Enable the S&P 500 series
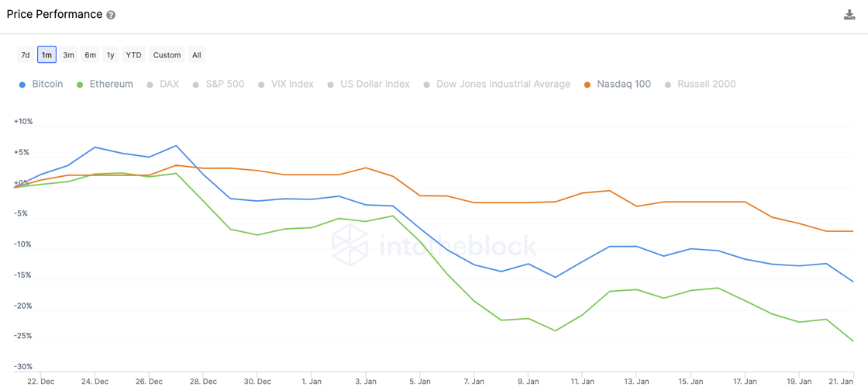868x391 pixels. [x=218, y=85]
